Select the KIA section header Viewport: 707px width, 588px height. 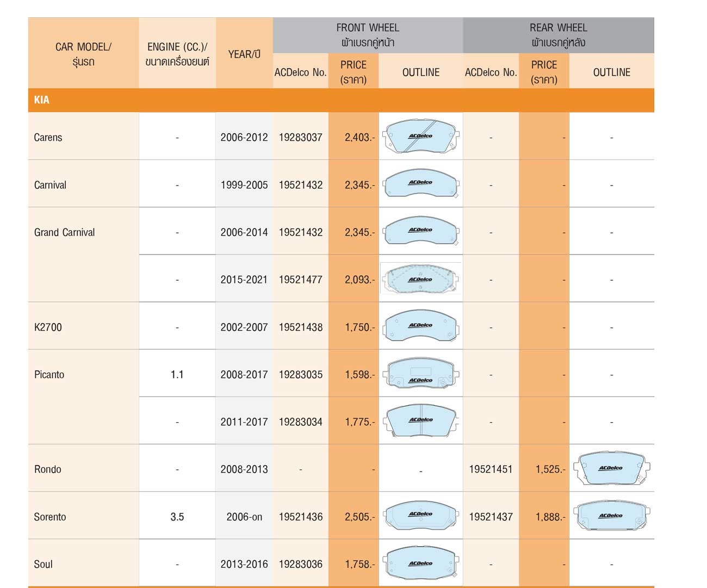(341, 100)
